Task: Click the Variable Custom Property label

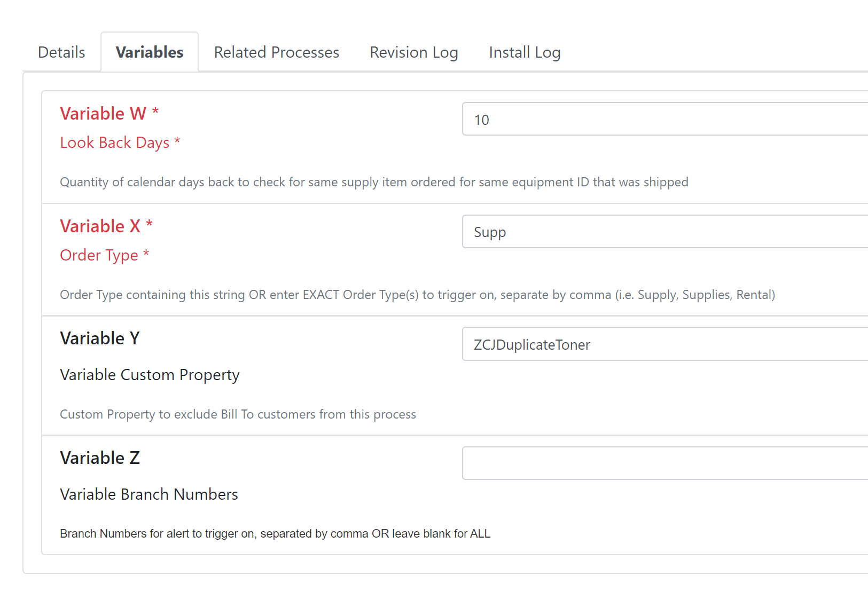Action: (x=150, y=375)
